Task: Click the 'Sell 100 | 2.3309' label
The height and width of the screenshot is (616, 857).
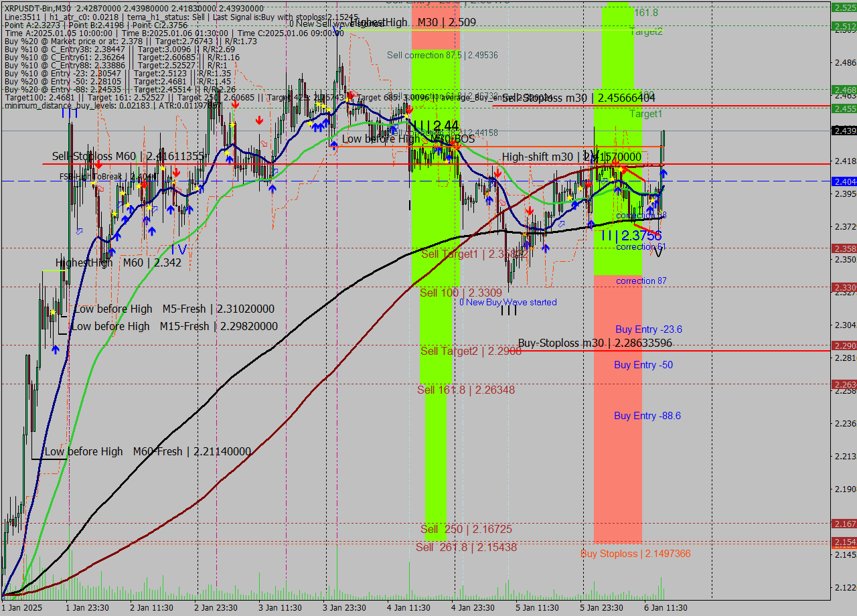Action: coord(461,293)
